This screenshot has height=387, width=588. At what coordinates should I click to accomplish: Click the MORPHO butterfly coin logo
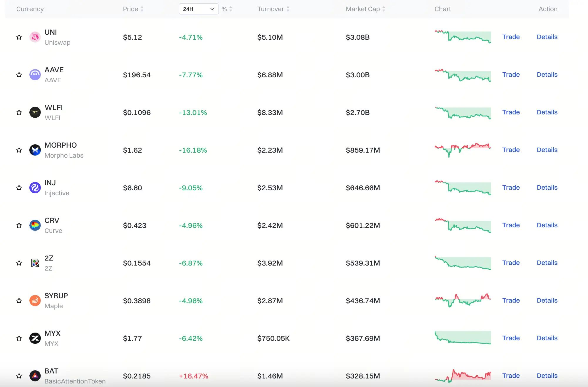click(35, 150)
